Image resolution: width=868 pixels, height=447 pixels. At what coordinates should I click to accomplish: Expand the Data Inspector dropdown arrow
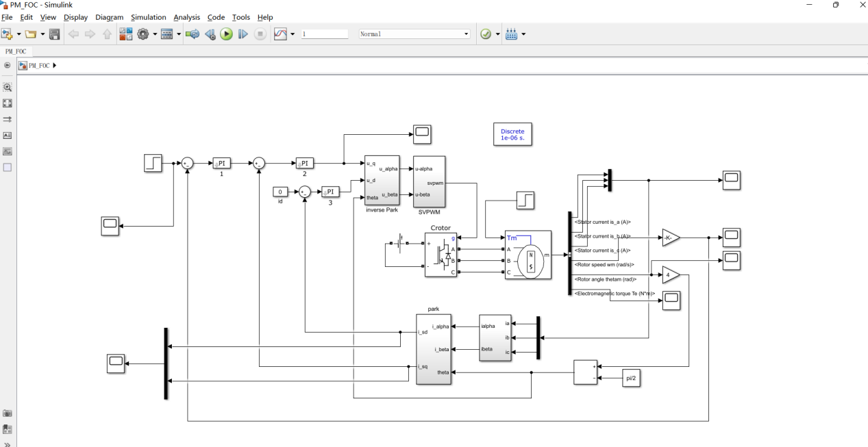(293, 34)
